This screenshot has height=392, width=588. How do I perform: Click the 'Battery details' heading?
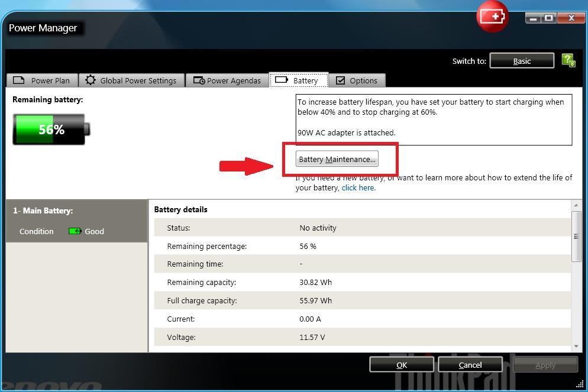[x=180, y=209]
